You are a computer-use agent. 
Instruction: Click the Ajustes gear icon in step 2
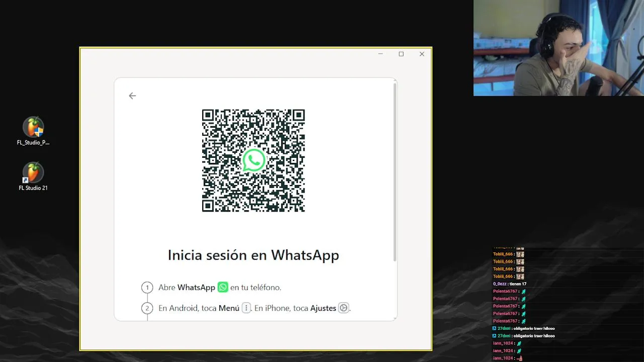(343, 308)
